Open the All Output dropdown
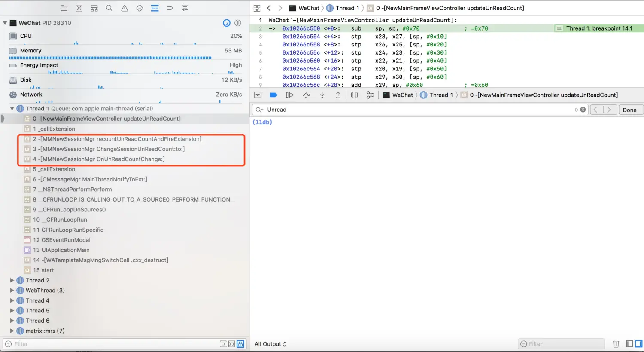The height and width of the screenshot is (352, 644). (x=270, y=344)
